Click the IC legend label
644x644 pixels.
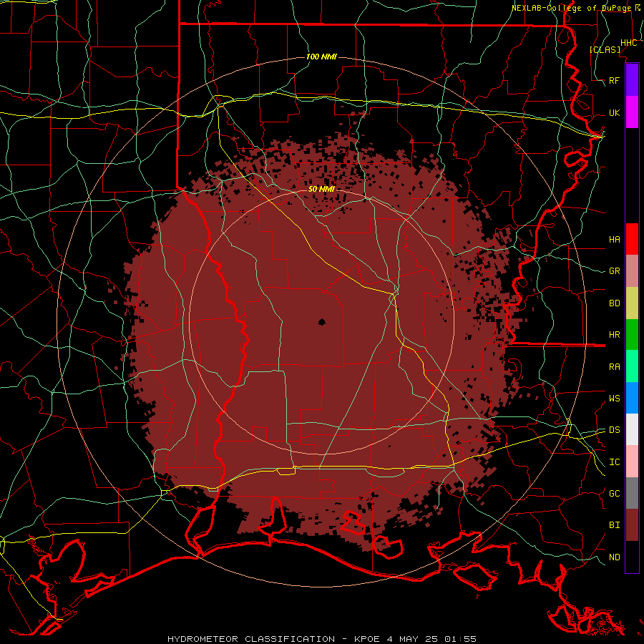614,462
